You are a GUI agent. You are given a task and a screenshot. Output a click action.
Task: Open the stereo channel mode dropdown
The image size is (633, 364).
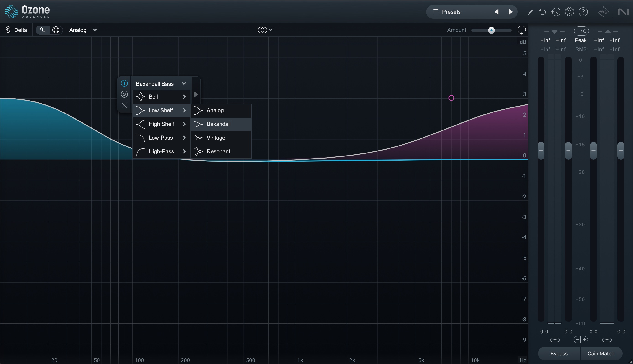[265, 30]
